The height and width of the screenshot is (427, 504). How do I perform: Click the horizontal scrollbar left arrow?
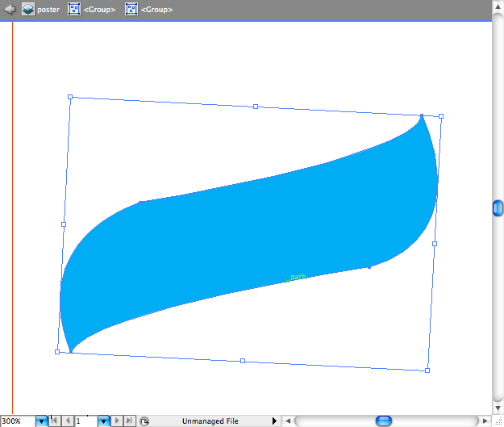pos(288,421)
